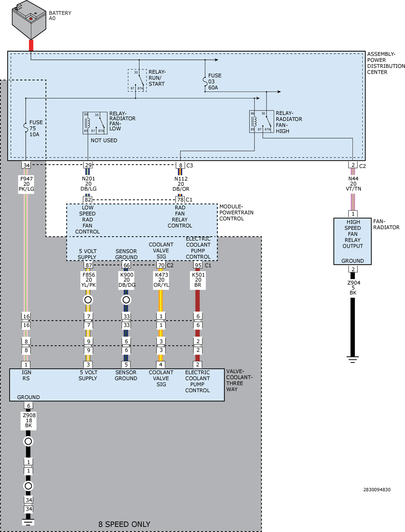Select the 'FUSE 03 60A' text
The width and height of the screenshot is (405, 532).
(x=215, y=82)
